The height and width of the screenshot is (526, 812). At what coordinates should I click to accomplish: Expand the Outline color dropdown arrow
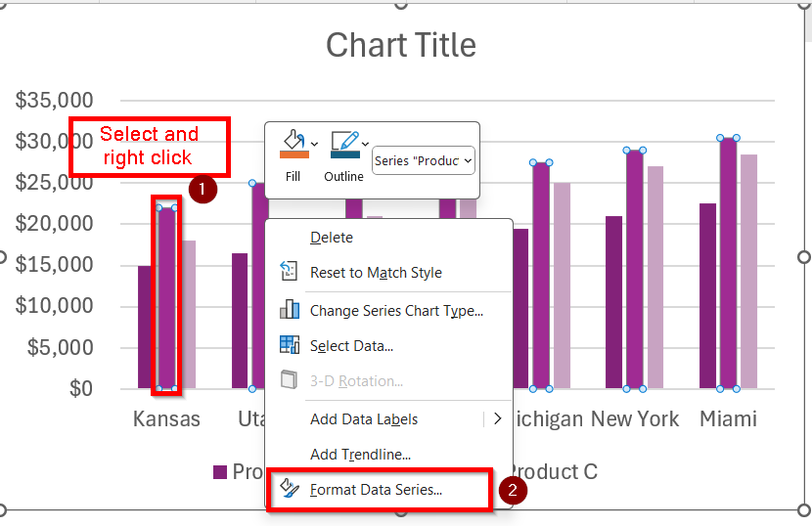365,144
